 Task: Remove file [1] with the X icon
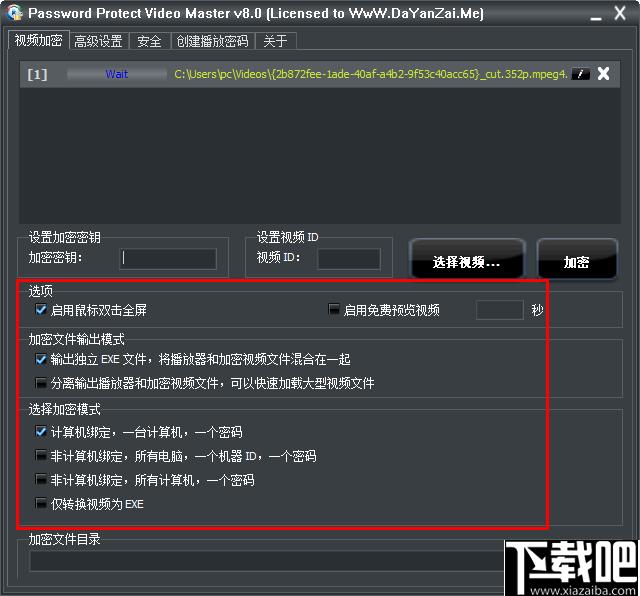pyautogui.click(x=603, y=74)
